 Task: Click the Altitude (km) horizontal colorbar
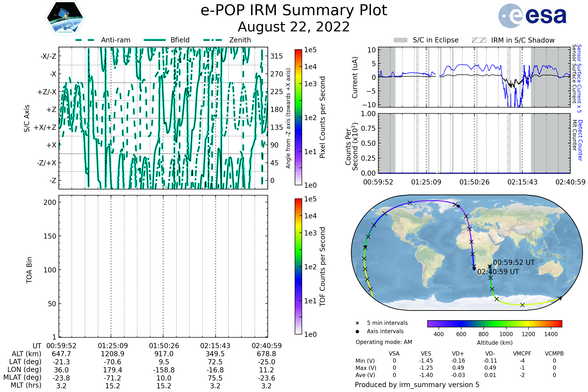tap(494, 323)
